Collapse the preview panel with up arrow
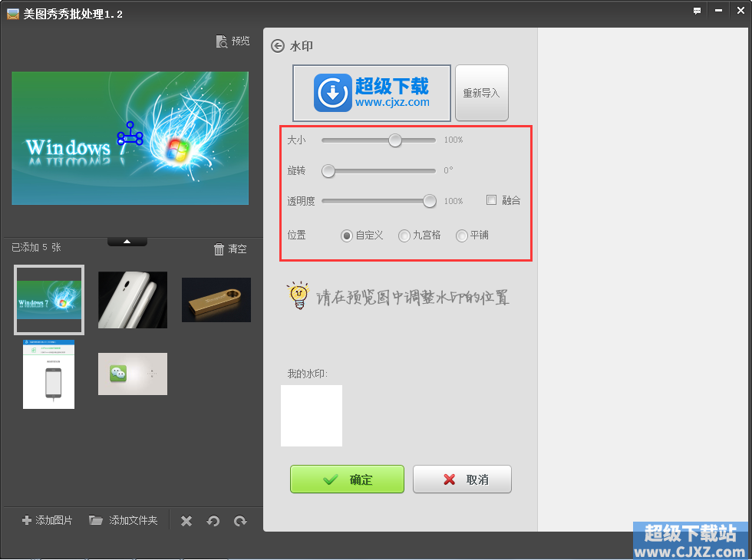Screen dimensions: 752x560 coord(127,242)
